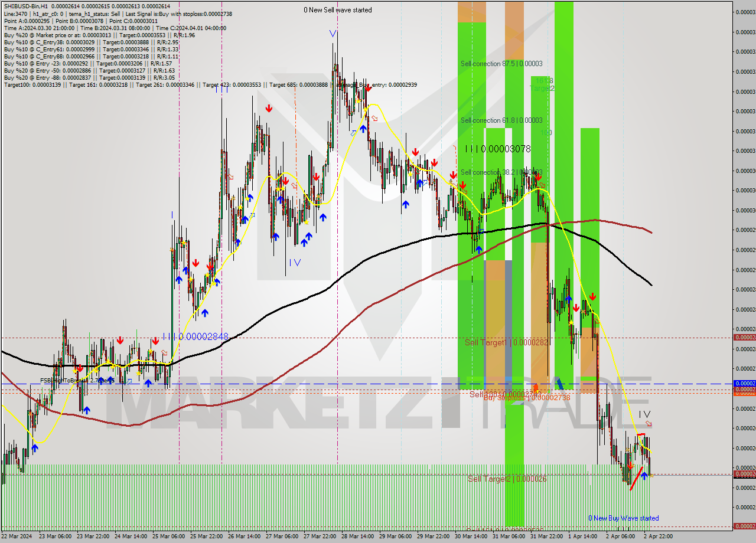Select the 'Sell correction 61.8' label
This screenshot has width=756, height=543.
[501, 120]
